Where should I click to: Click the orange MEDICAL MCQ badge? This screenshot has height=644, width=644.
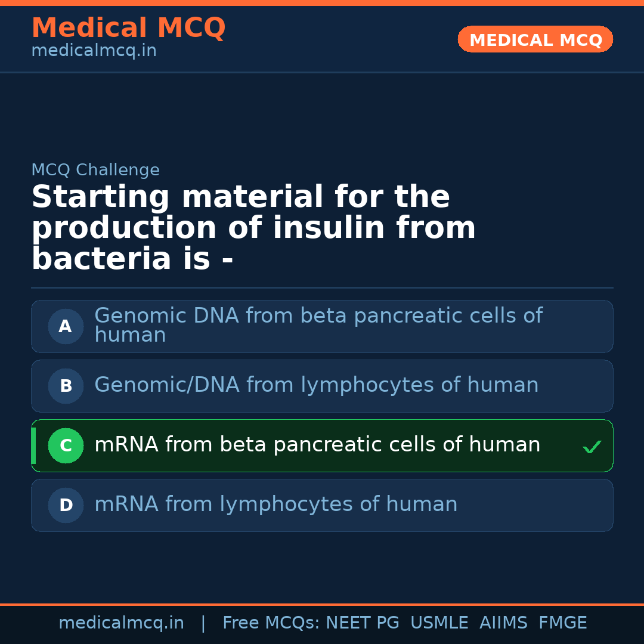[x=535, y=39]
